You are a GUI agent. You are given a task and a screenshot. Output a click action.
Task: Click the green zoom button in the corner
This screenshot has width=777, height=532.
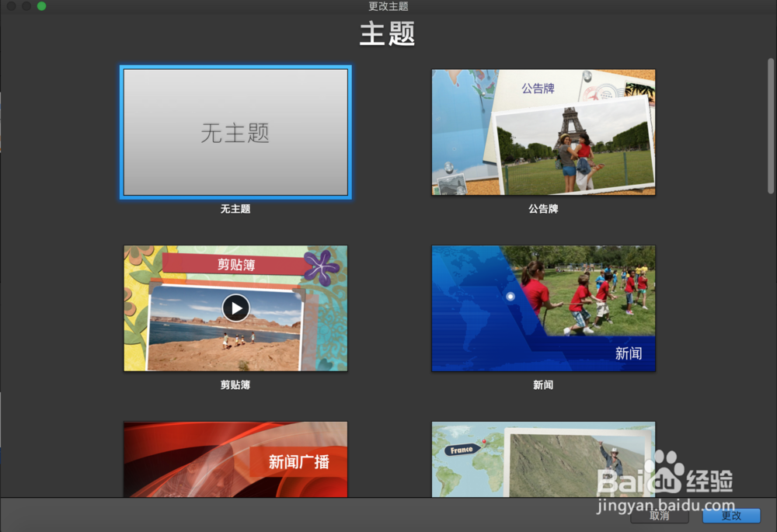coord(40,6)
